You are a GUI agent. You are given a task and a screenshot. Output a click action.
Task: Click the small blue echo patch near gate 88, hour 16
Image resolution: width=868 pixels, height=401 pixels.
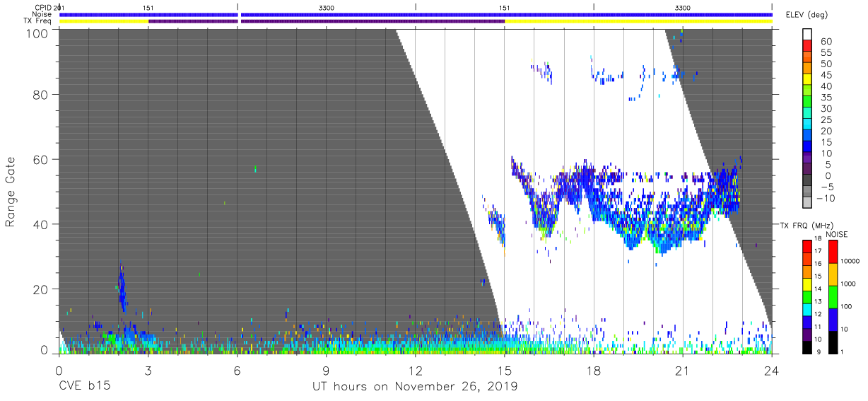543,71
